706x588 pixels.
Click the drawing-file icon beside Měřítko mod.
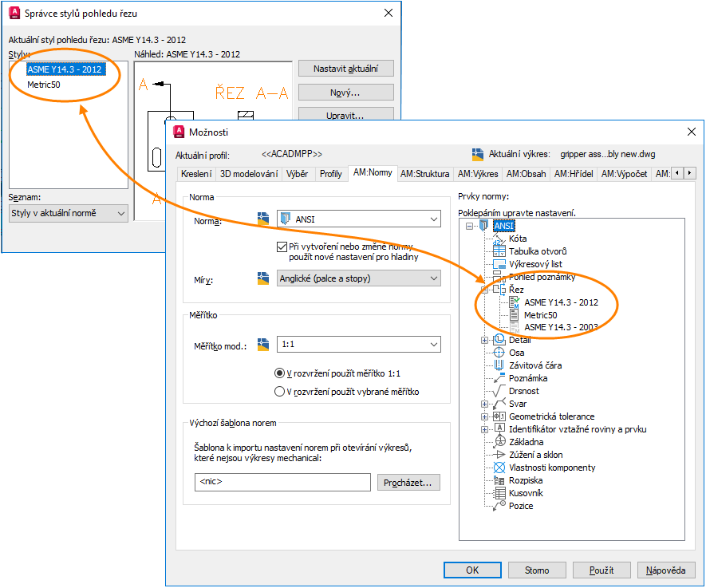[x=263, y=345]
